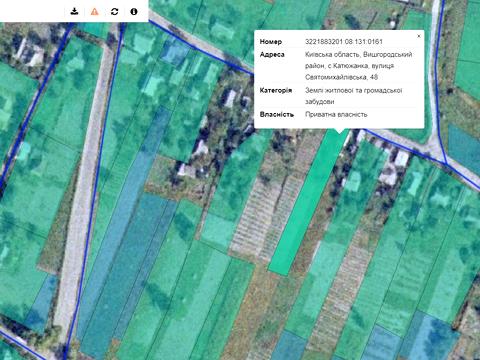Click address text Київська область, Вишгородський
Image resolution: width=480 pixels, height=360 pixels.
click(359, 54)
